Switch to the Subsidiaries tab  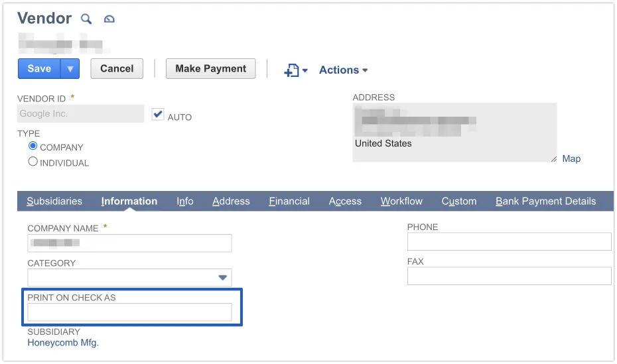pos(54,202)
